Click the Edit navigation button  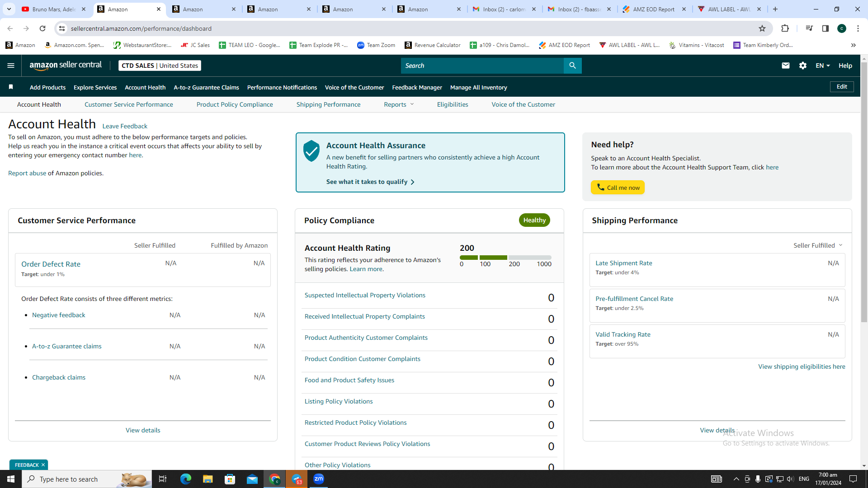point(842,87)
